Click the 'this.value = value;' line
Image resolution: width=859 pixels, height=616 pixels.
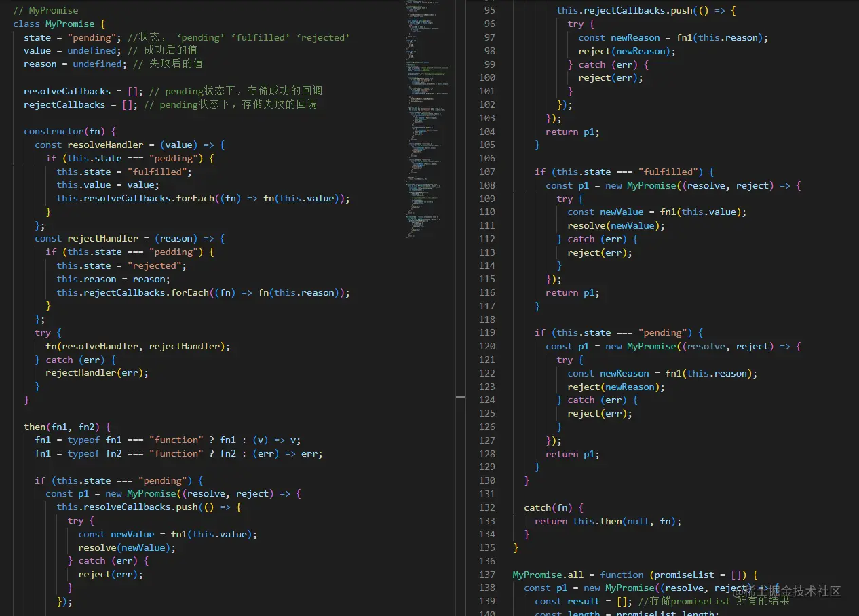[108, 185]
